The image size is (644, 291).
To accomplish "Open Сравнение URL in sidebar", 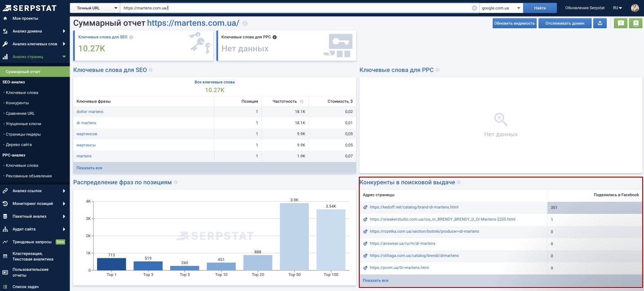I will click(x=20, y=113).
